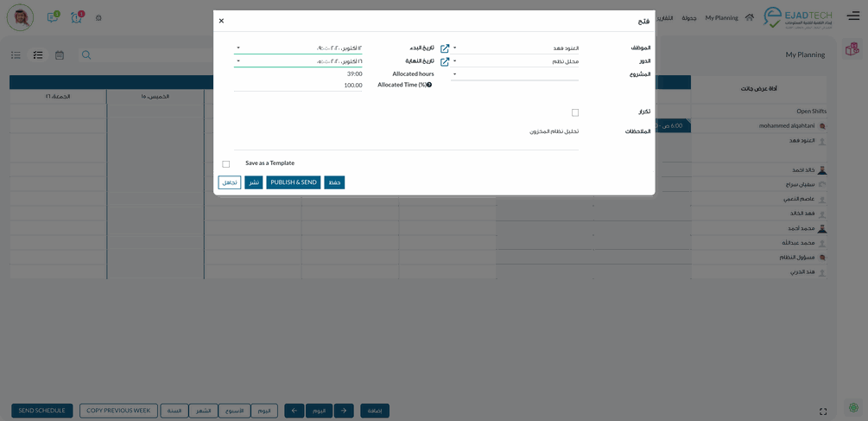Close the dialog with the X icon
868x421 pixels.
click(x=221, y=21)
